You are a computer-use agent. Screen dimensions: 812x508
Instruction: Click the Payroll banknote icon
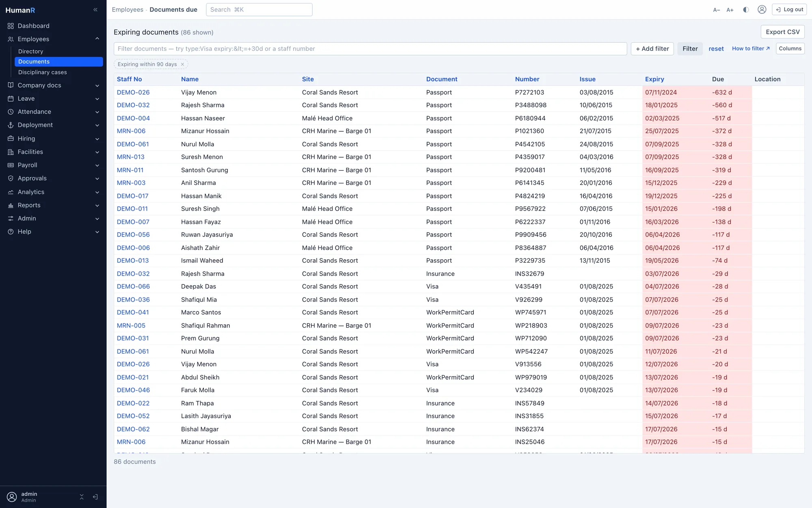pyautogui.click(x=11, y=165)
